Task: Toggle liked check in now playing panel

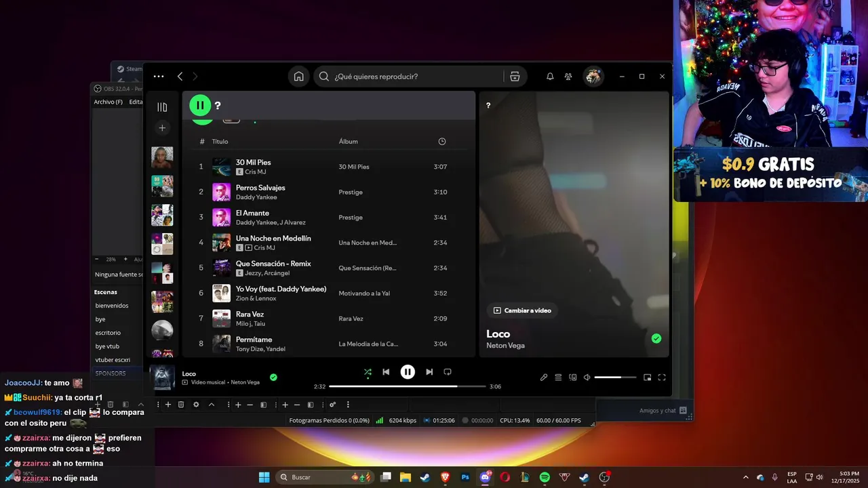Action: 656,338
